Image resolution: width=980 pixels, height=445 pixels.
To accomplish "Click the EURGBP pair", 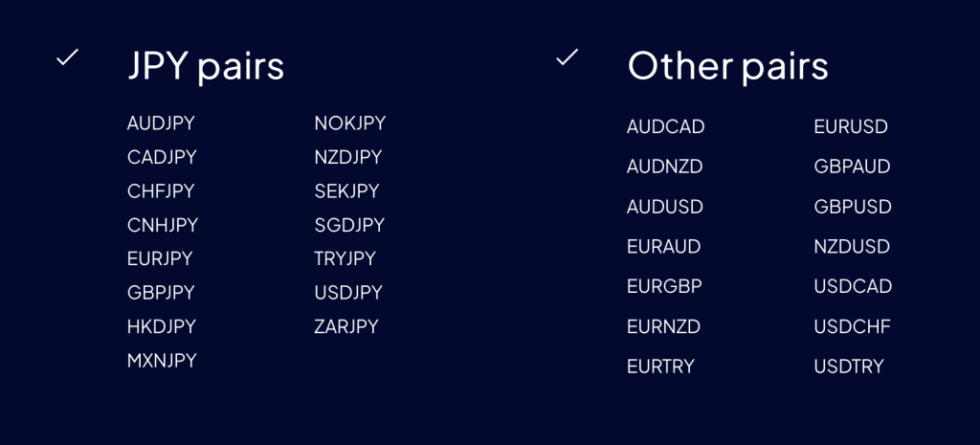I will click(x=664, y=286).
